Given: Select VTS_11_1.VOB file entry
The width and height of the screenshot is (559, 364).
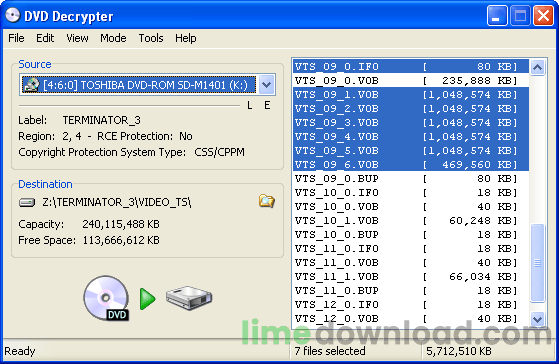Looking at the screenshot, I should tap(411, 277).
